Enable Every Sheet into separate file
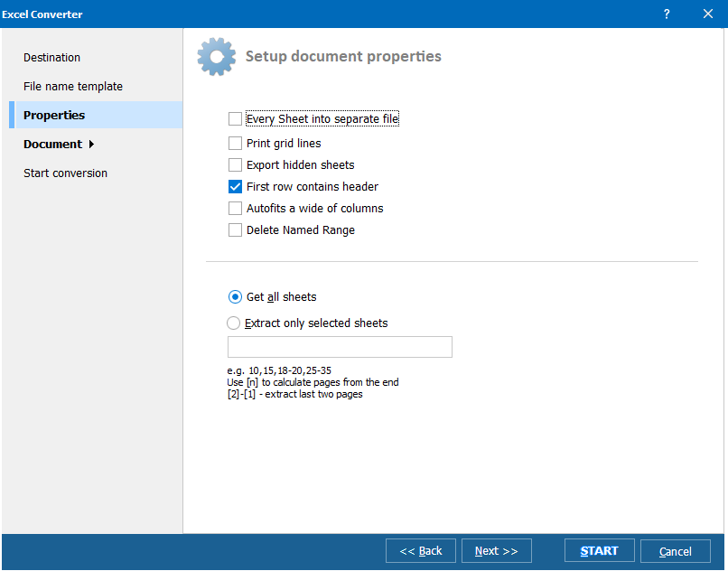 [x=235, y=118]
